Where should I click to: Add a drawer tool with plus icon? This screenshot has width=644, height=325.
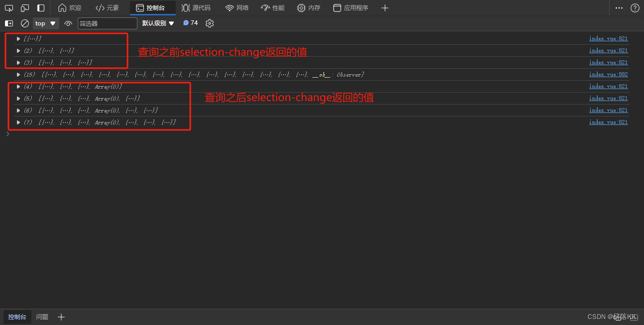(61, 317)
